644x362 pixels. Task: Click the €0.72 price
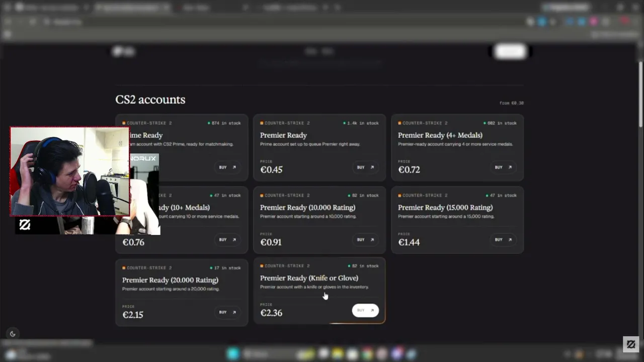[409, 170]
